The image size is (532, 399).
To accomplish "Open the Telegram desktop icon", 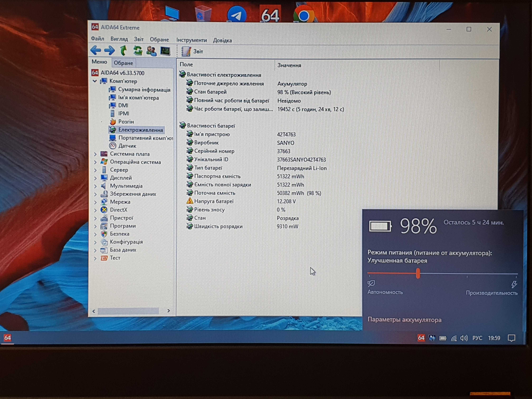I will (237, 14).
